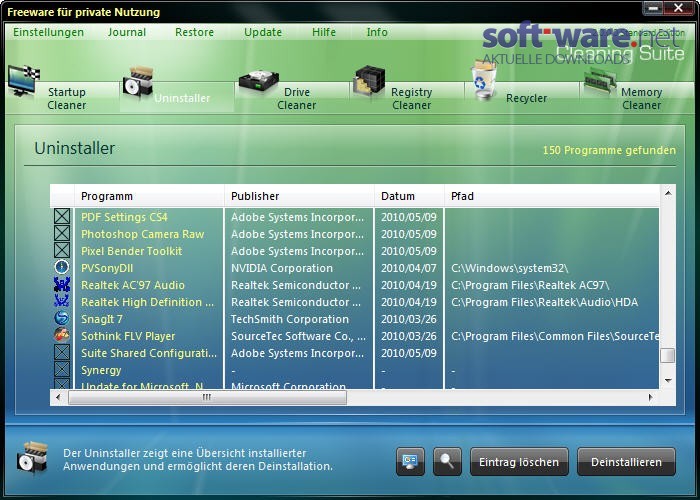
Task: Click the icon beside Suite Shared Configuration
Action: pos(62,352)
